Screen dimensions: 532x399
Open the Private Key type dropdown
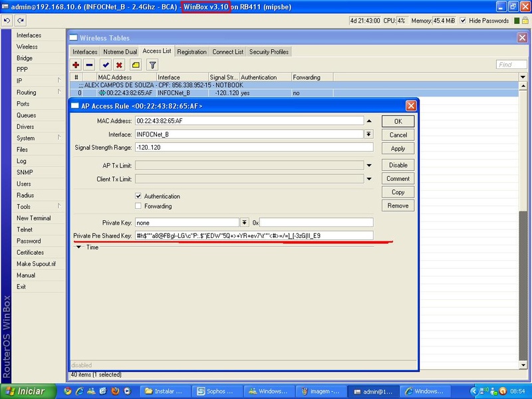(244, 223)
